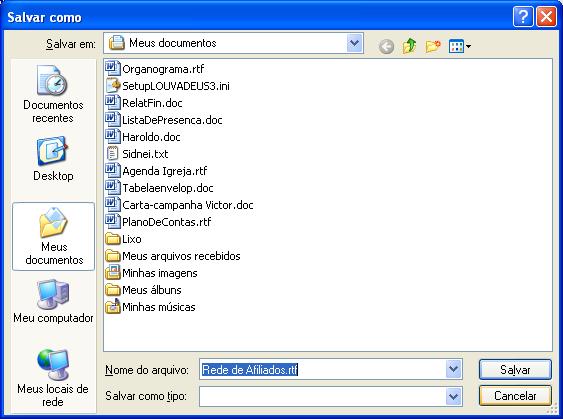This screenshot has height=419, width=563.
Task: Select the file Sidnei.txt
Action: pyautogui.click(x=137, y=154)
